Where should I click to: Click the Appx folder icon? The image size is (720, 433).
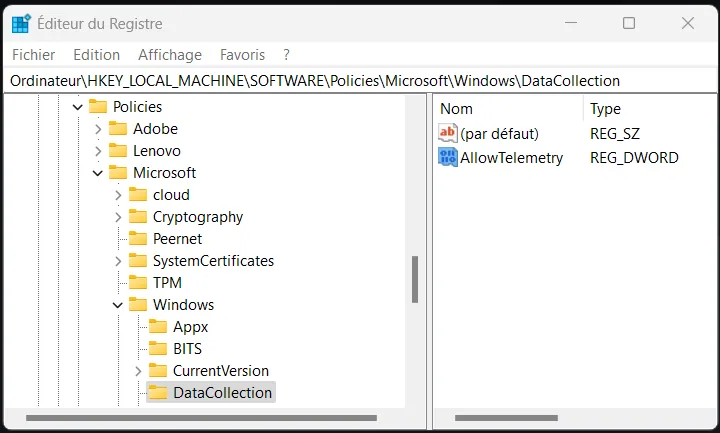(x=158, y=326)
